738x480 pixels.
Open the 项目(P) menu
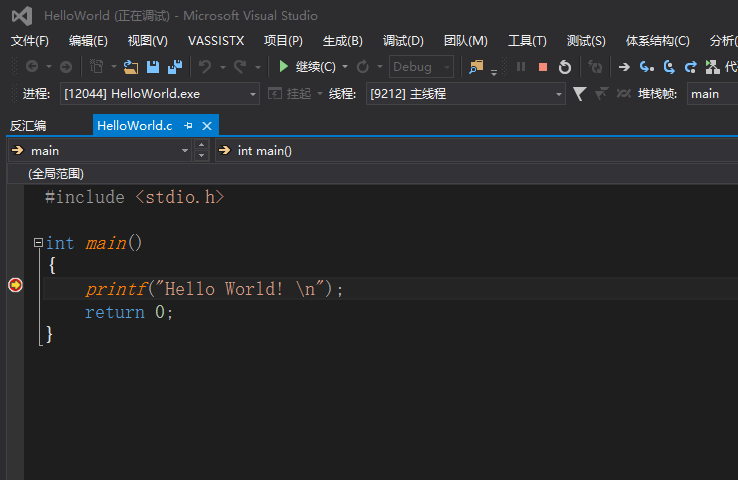(x=283, y=41)
